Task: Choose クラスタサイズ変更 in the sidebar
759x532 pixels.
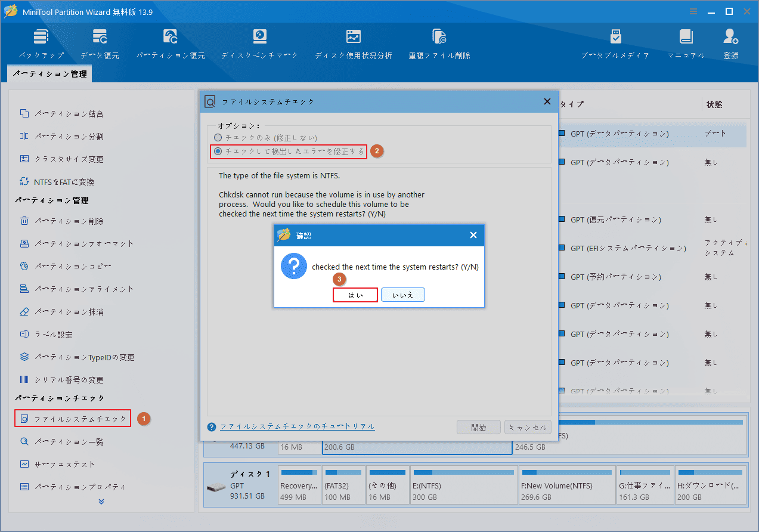Action: click(x=62, y=159)
